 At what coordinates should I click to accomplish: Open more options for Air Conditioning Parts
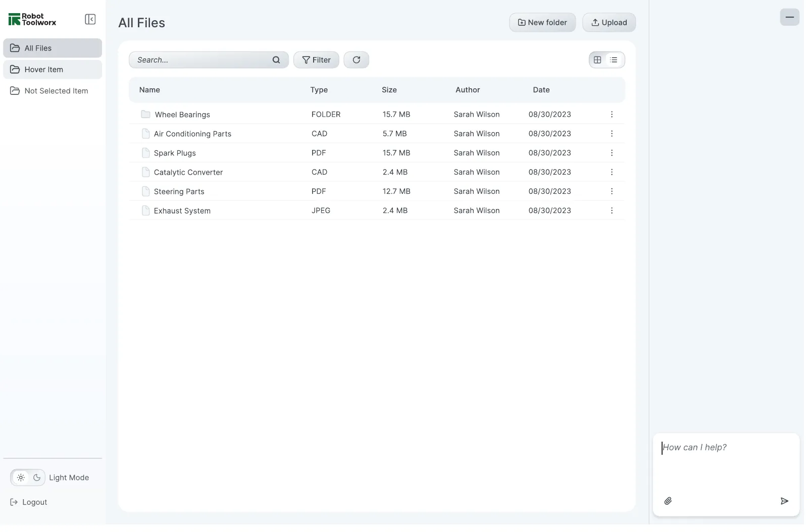(x=612, y=133)
